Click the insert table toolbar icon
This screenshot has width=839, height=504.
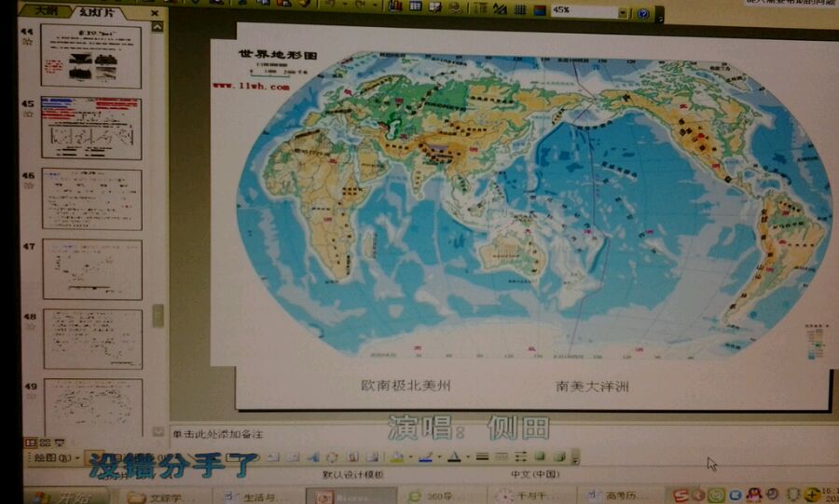pos(416,7)
